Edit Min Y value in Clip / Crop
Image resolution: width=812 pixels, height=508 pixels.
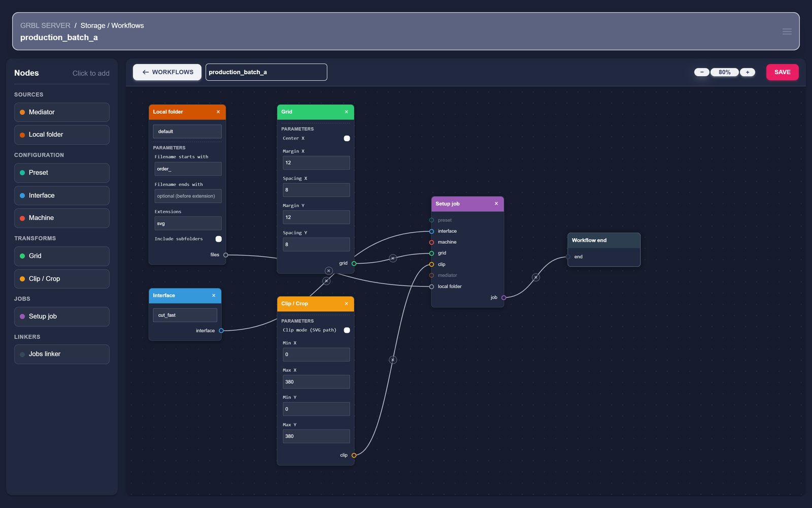[316, 409]
